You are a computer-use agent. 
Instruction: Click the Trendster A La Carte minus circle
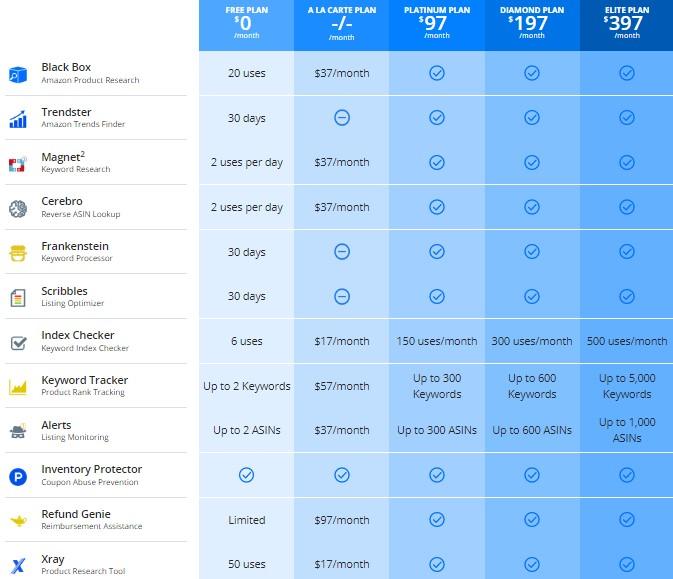(x=341, y=118)
